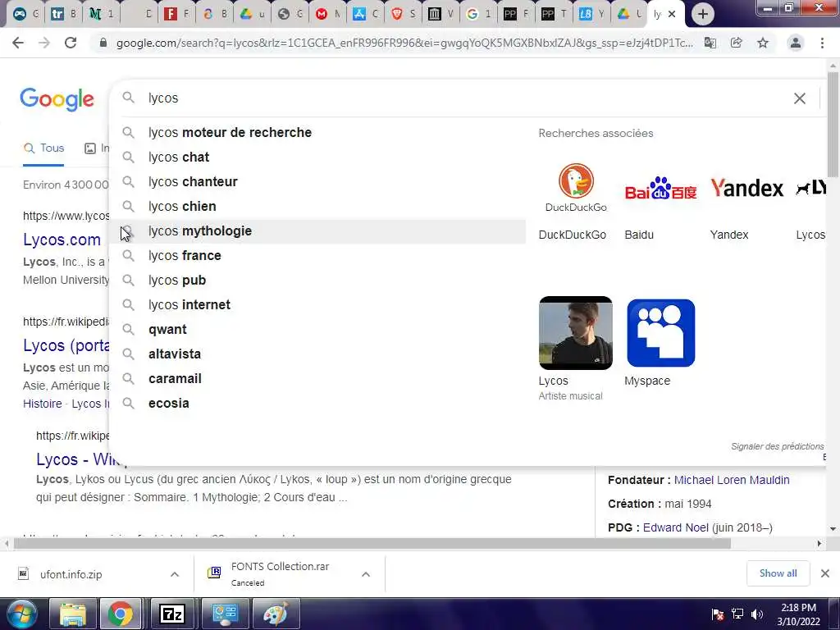Clear the search box with the X icon
840x630 pixels.
click(x=799, y=98)
